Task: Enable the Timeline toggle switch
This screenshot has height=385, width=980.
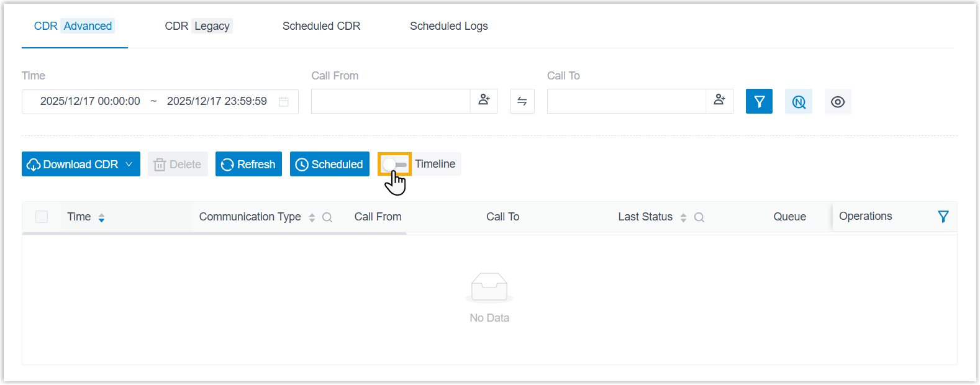Action: pos(395,165)
